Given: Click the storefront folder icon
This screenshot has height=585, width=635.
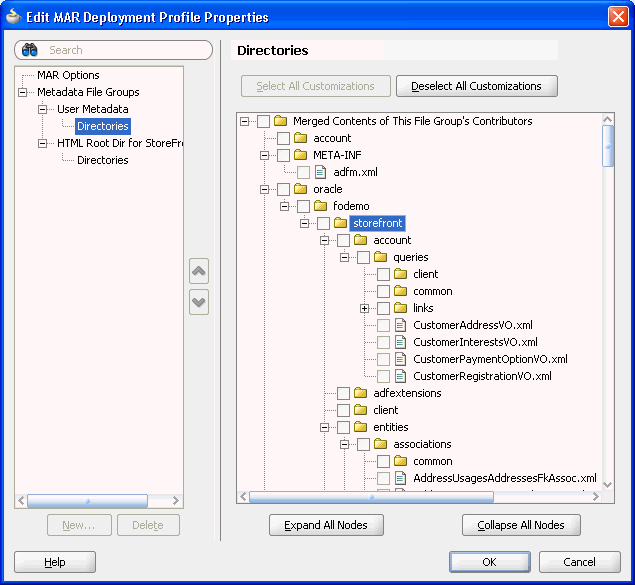Looking at the screenshot, I should click(341, 223).
